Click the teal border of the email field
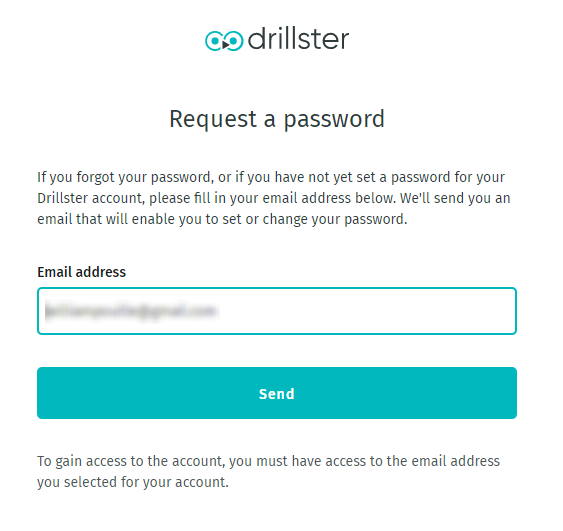 (277, 288)
